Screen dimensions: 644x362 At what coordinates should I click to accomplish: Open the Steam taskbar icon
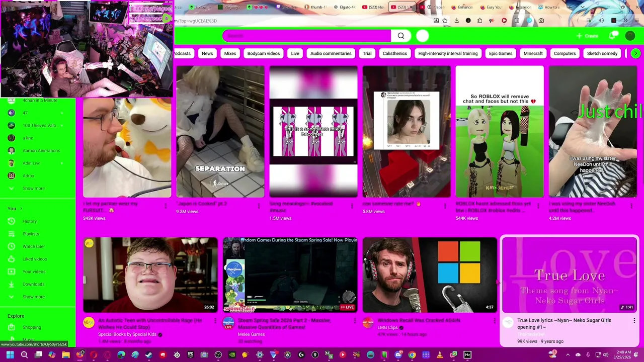pos(148,355)
